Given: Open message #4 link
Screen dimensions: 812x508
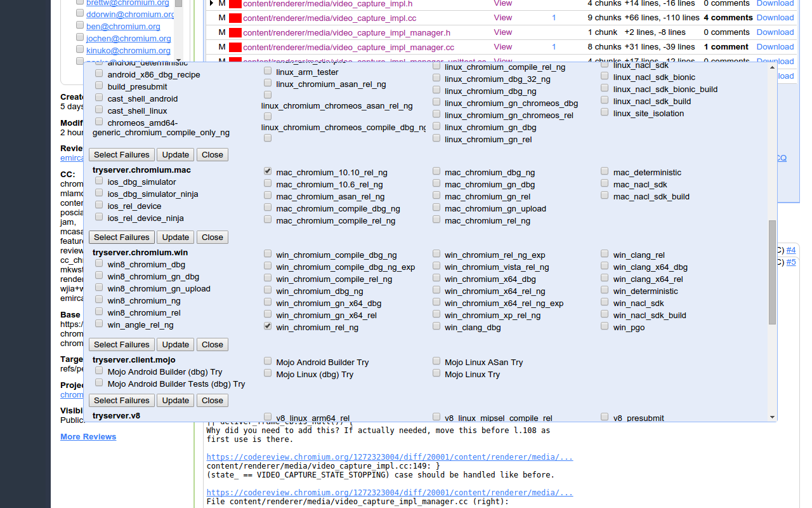Looking at the screenshot, I should 791,250.
